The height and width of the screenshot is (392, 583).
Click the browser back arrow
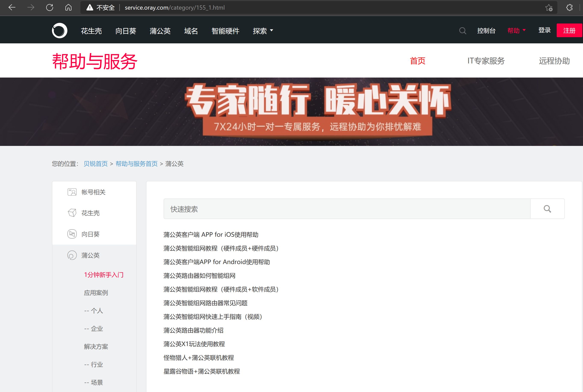12,7
